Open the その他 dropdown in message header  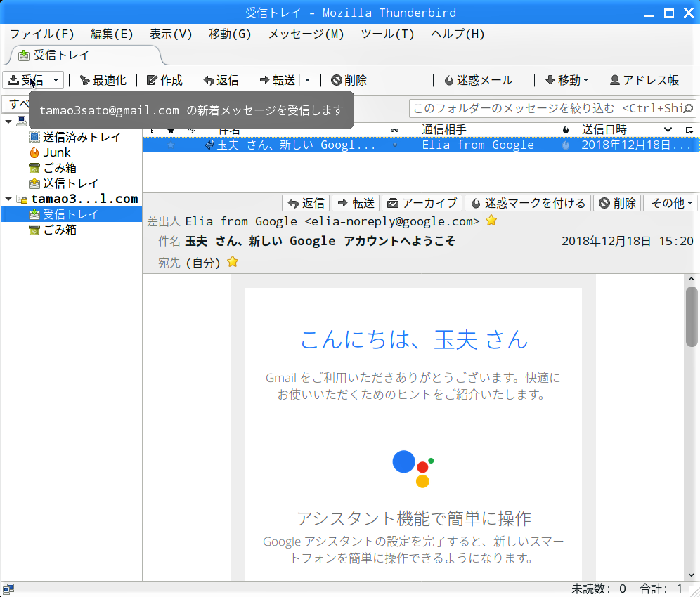coord(671,203)
